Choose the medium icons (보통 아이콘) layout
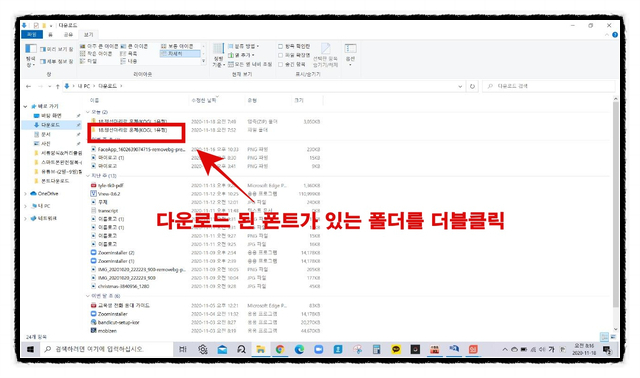 point(177,46)
